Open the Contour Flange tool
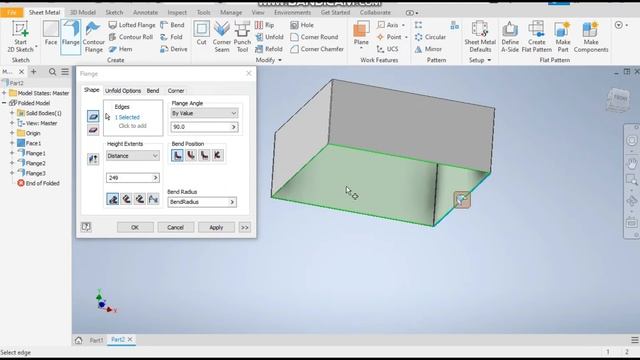Viewport: 640px width, 360px height. (x=93, y=37)
